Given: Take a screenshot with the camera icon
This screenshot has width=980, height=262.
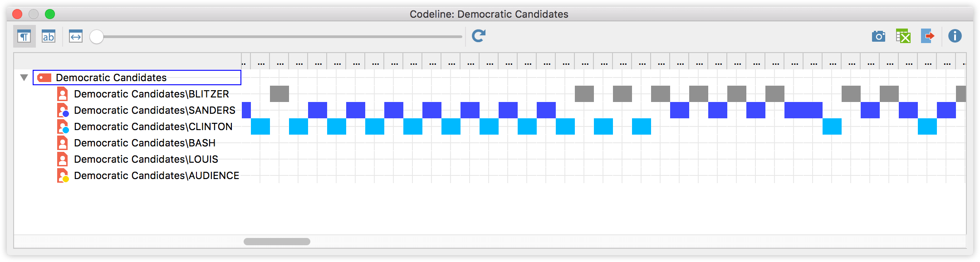Looking at the screenshot, I should click(x=878, y=36).
